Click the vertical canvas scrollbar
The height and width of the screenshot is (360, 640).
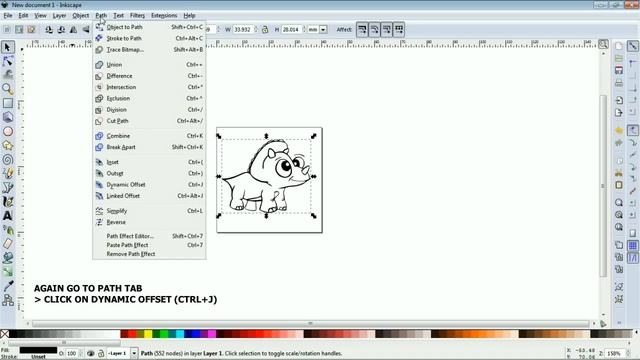[x=603, y=186]
